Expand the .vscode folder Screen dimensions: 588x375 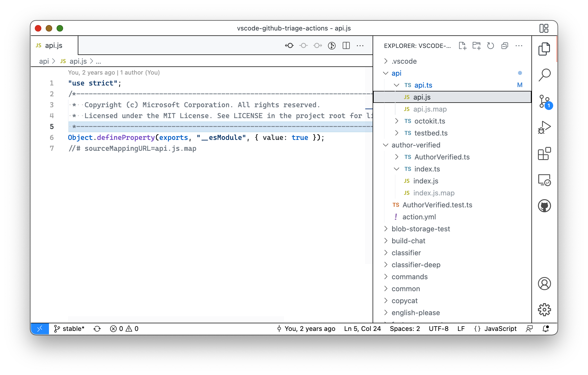[x=404, y=61]
